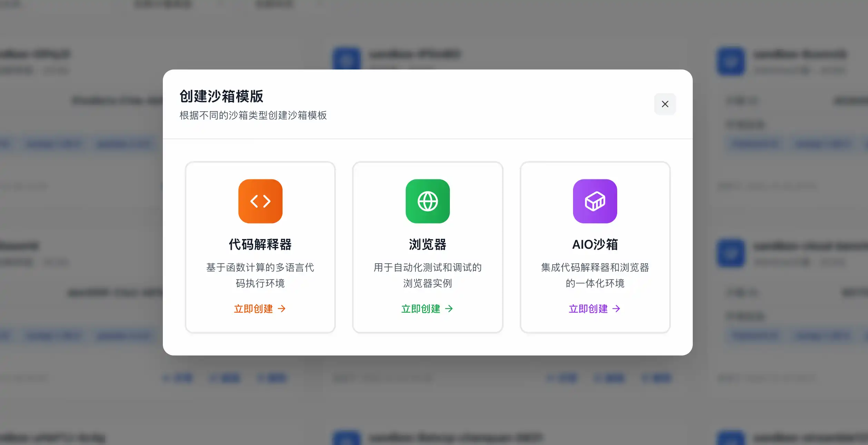Viewport: 868px width, 445px height.
Task: Click the purple 立即创建 link under AIO沙箱
Action: coord(588,309)
